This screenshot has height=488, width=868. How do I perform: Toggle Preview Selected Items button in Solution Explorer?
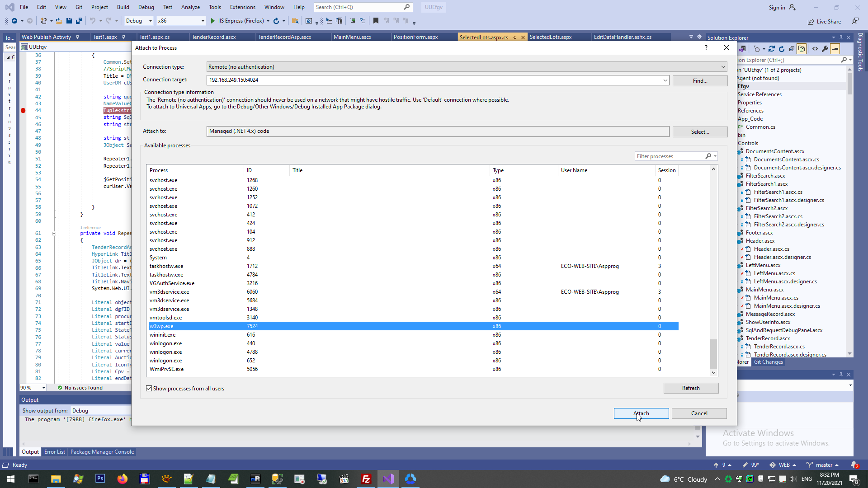click(x=835, y=49)
